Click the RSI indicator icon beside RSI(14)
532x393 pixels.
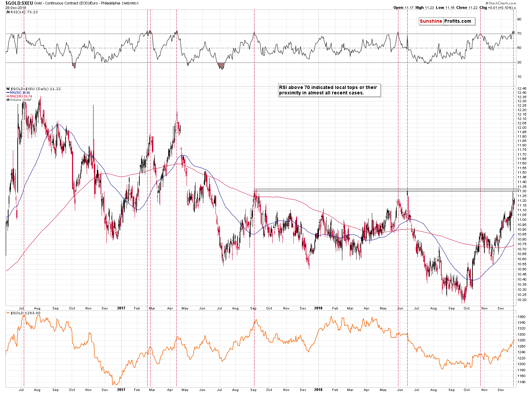[x=8, y=12]
